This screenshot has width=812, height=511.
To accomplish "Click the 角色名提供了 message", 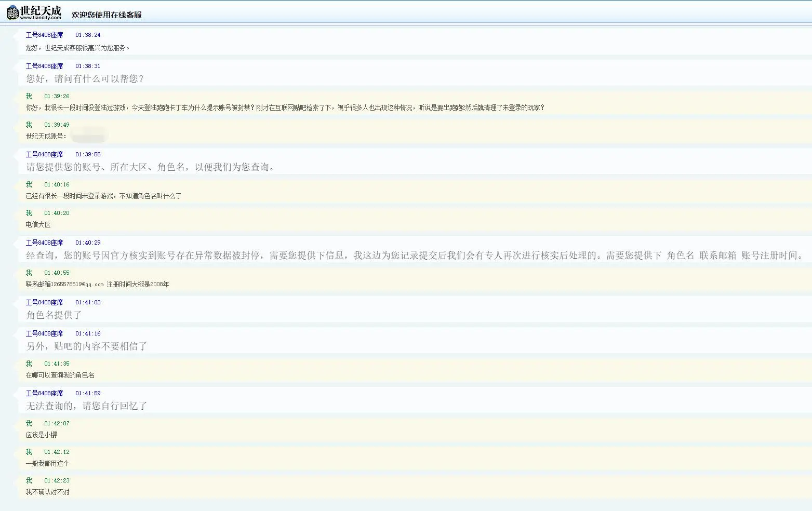I will click(54, 315).
